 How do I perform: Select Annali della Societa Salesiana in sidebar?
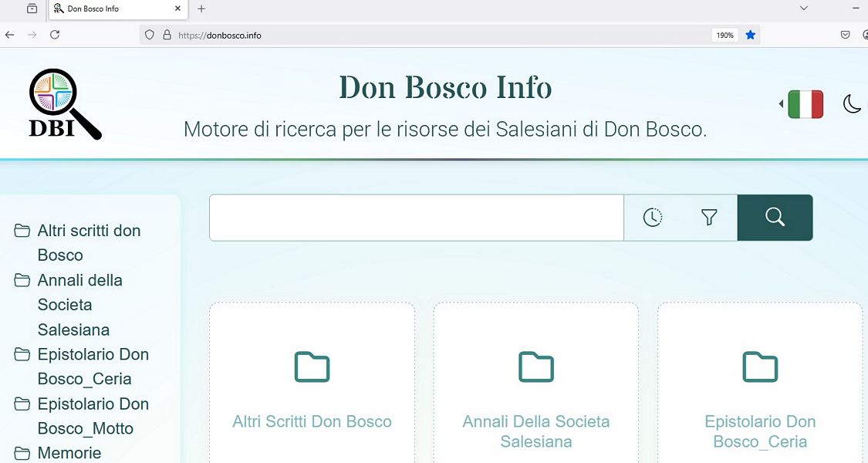79,305
